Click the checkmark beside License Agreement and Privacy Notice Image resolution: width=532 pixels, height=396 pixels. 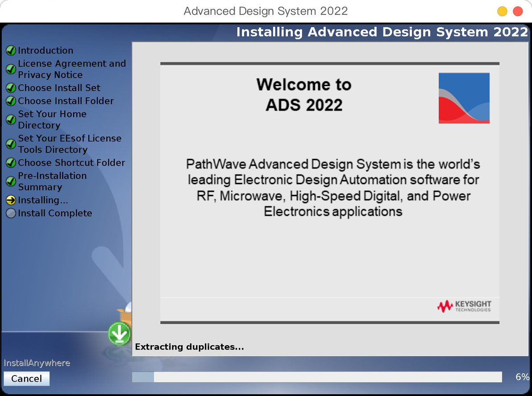tap(11, 69)
